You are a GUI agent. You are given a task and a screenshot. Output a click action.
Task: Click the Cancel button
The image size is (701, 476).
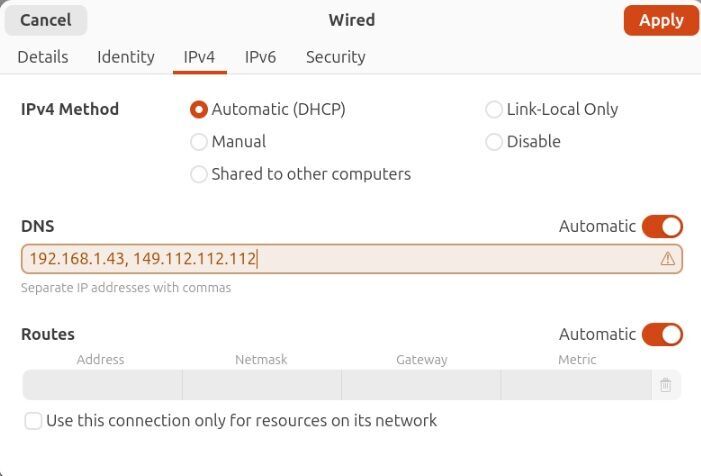coord(46,20)
